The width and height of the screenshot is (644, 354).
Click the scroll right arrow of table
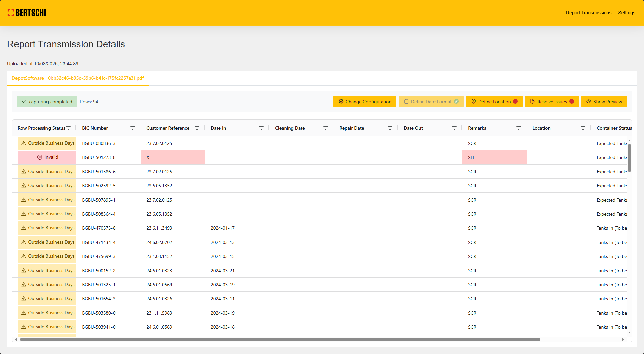[623, 339]
